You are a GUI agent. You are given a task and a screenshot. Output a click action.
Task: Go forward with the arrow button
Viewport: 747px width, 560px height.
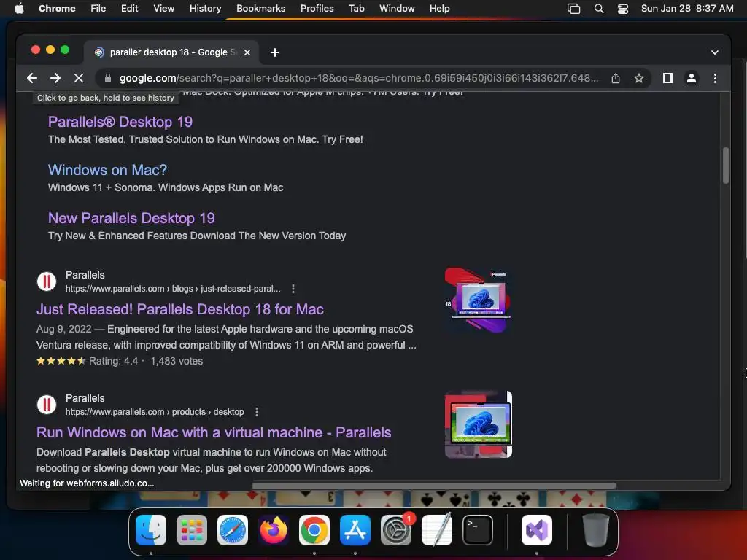click(55, 78)
